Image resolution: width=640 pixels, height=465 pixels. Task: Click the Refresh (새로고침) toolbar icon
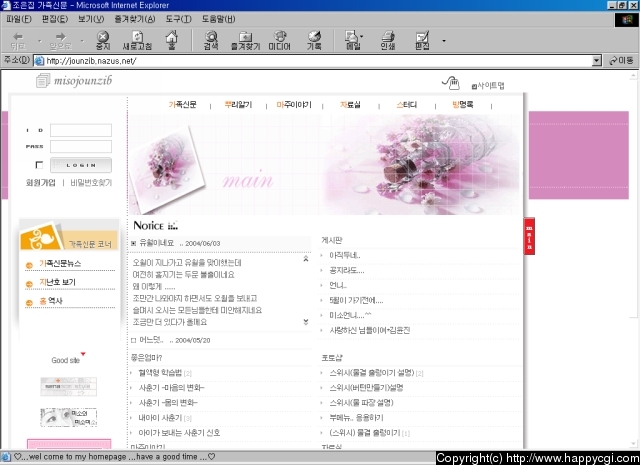click(x=138, y=40)
